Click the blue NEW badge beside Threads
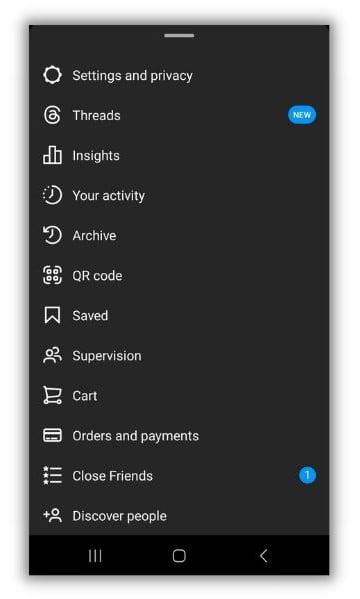This screenshot has width=360, height=599. (x=302, y=115)
